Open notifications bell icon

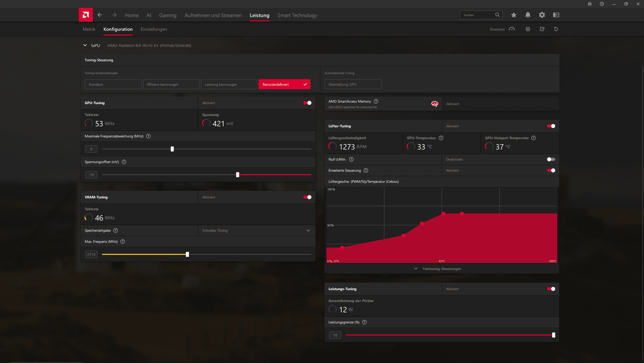tap(528, 15)
